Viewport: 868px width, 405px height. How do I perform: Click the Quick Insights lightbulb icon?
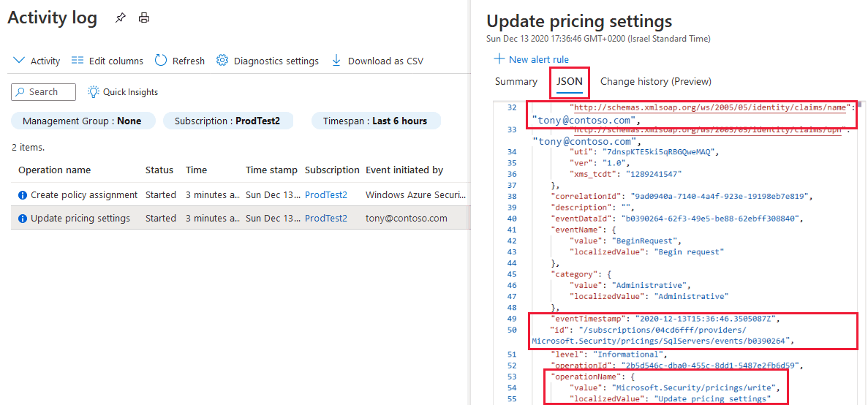[94, 92]
